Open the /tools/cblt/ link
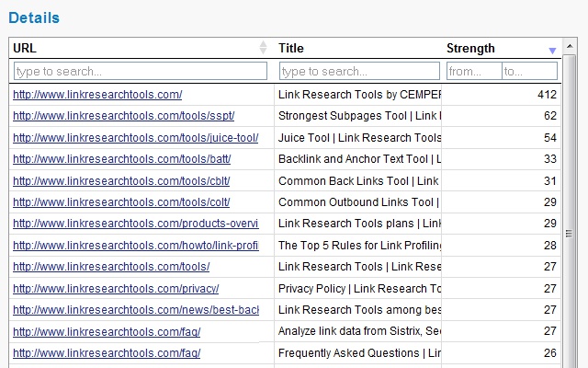The height and width of the screenshot is (368, 588). tap(121, 181)
